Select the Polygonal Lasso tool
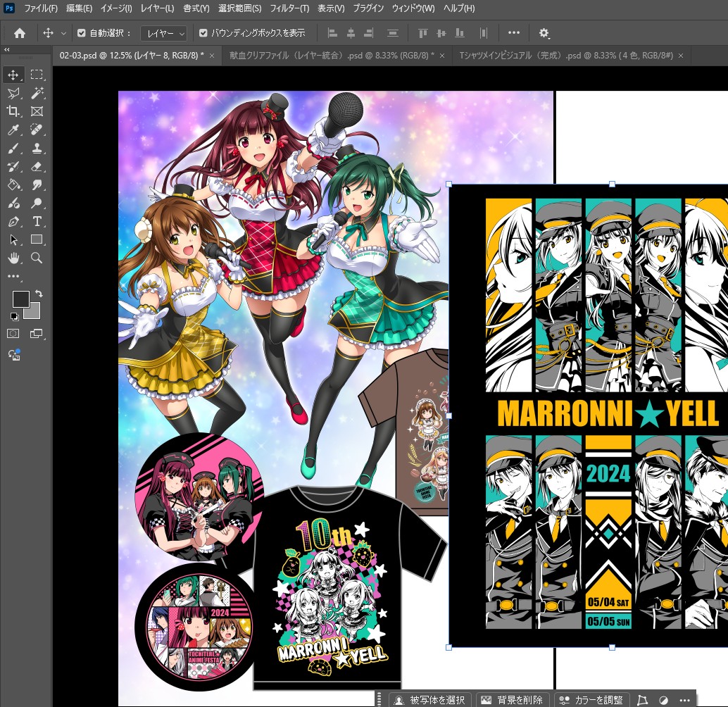The width and height of the screenshot is (728, 707). pos(13,93)
